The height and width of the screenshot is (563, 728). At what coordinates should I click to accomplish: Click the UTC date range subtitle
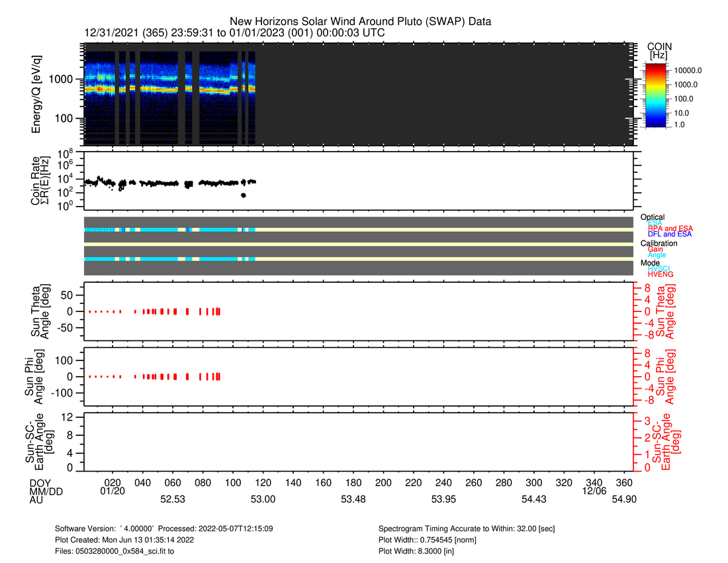pos(235,33)
